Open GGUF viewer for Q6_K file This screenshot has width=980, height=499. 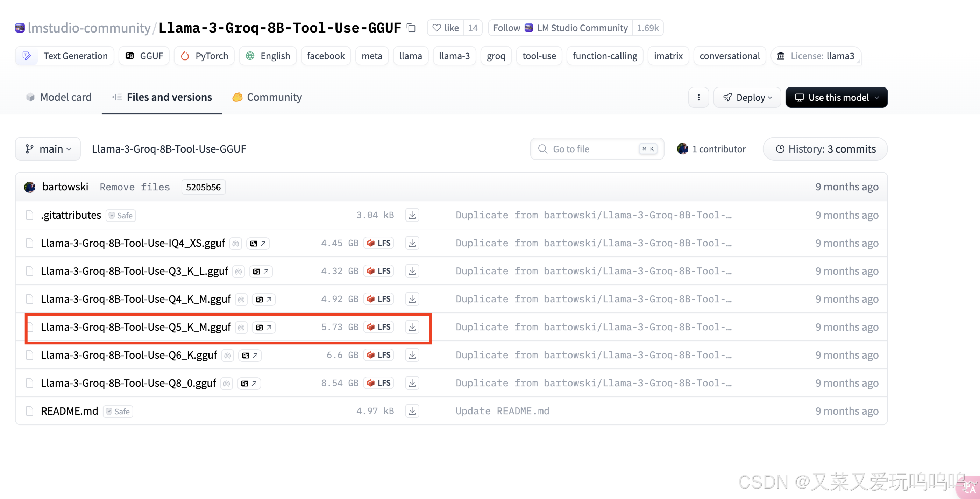250,355
